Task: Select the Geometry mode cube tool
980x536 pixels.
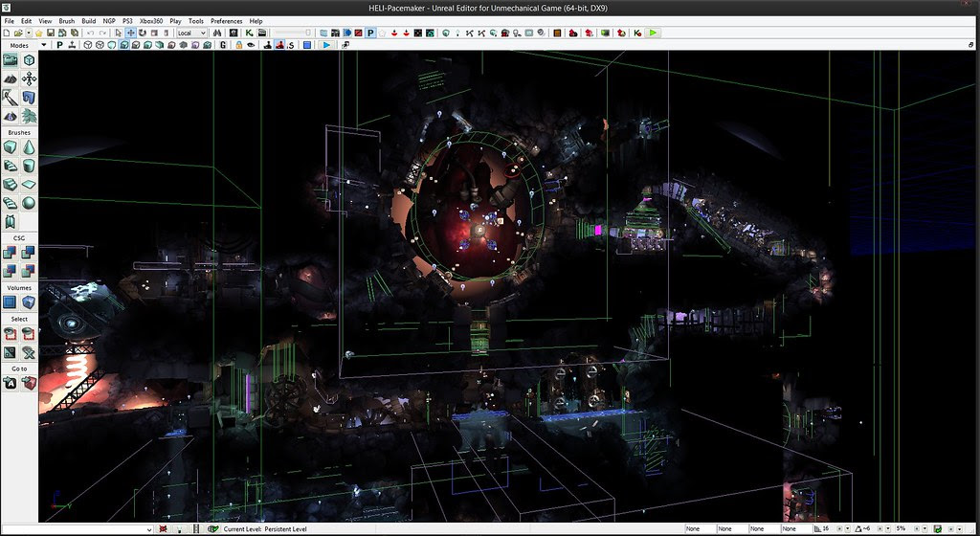Action: [x=29, y=60]
